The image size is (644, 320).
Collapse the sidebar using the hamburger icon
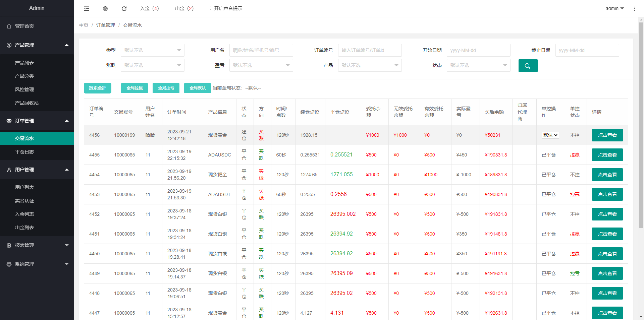pos(86,8)
